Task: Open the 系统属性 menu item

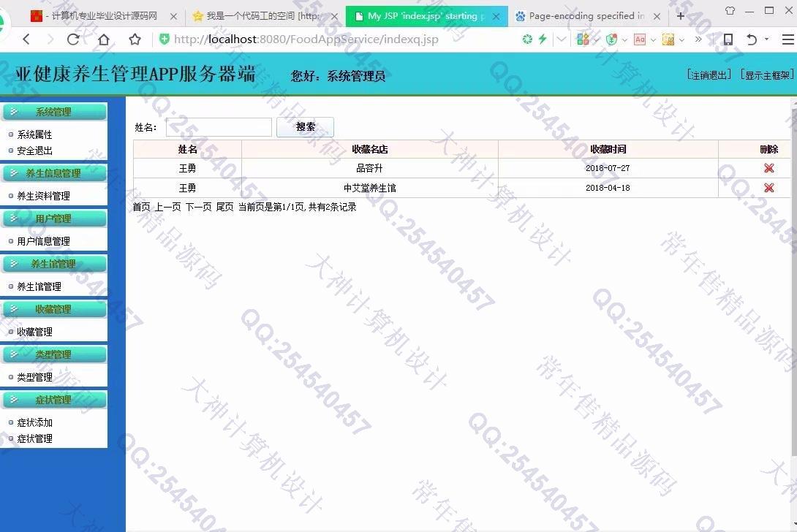Action: click(34, 134)
